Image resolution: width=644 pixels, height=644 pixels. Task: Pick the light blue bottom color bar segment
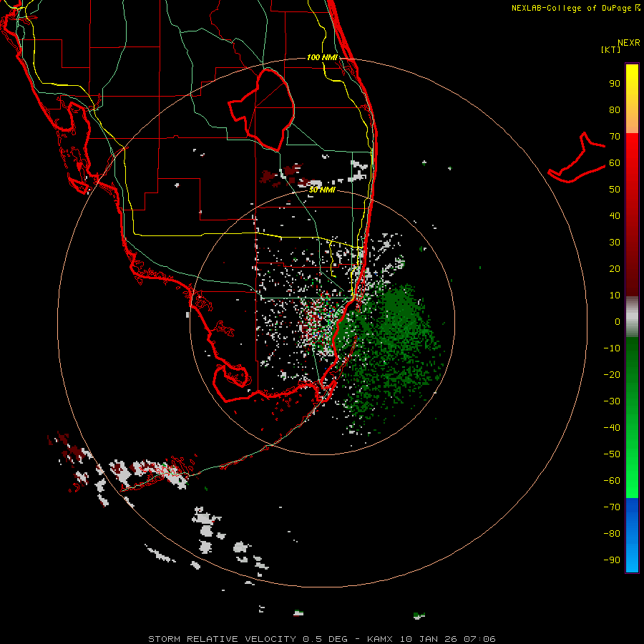pos(632,559)
